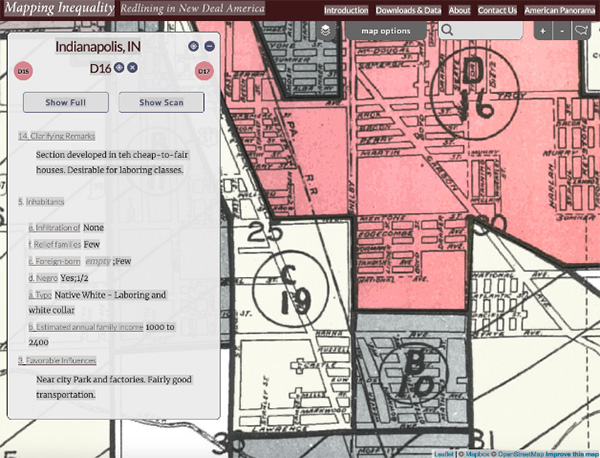Click the e. Infiltration of label

[x=54, y=228]
